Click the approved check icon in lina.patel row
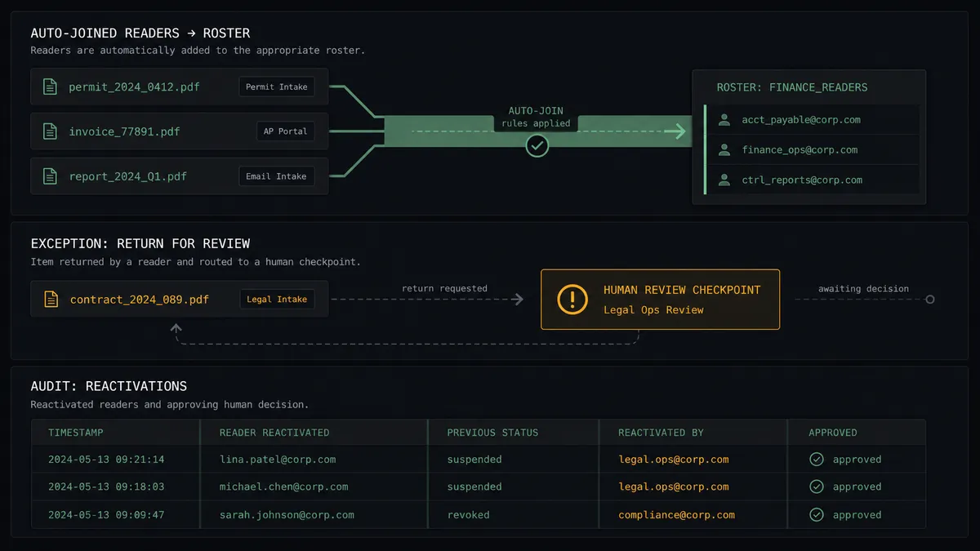This screenshot has width=980, height=551. pyautogui.click(x=816, y=460)
